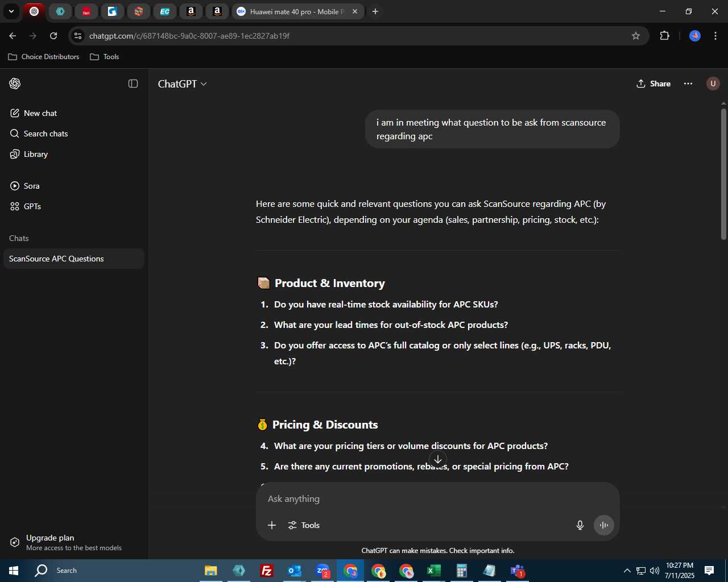
Task: Close the Huawei mate 40 pro tab
Action: pos(355,11)
